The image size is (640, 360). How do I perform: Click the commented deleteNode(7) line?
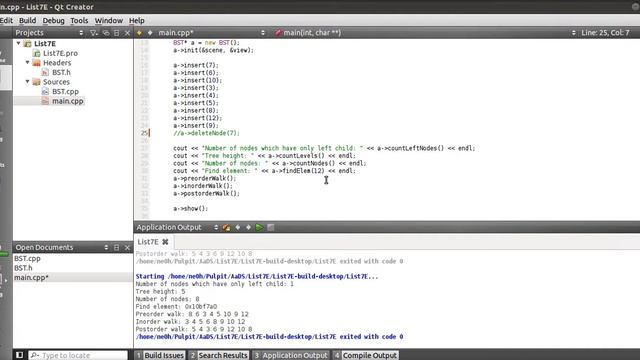(x=207, y=133)
